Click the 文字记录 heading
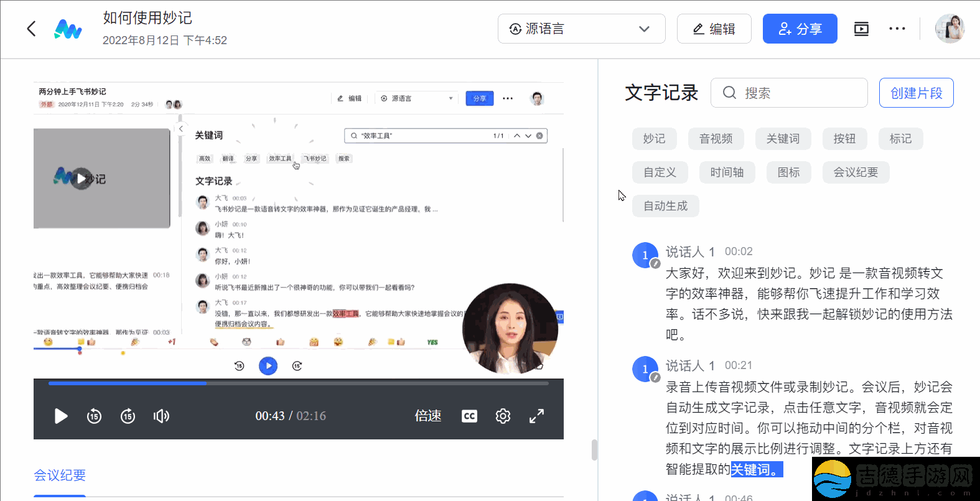 pyautogui.click(x=661, y=93)
